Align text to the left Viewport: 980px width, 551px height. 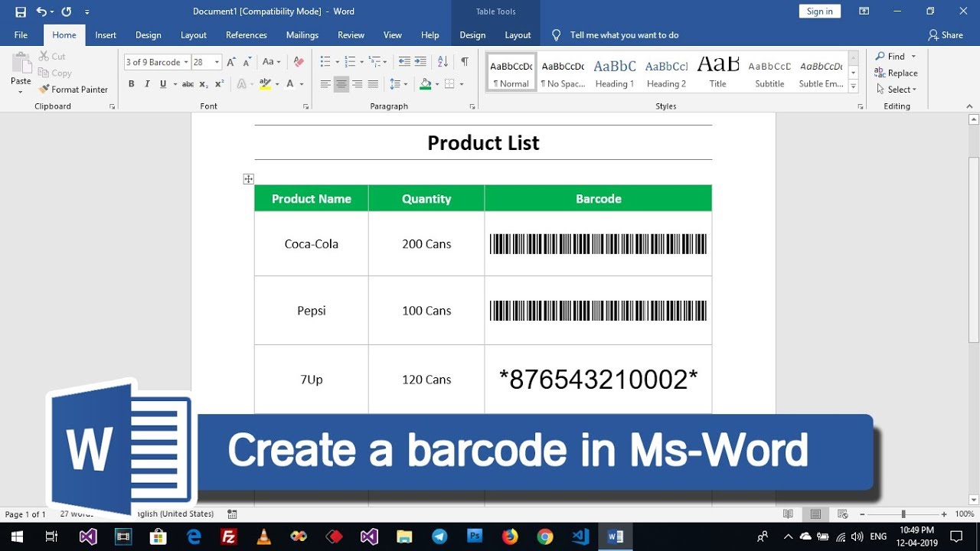pos(325,84)
